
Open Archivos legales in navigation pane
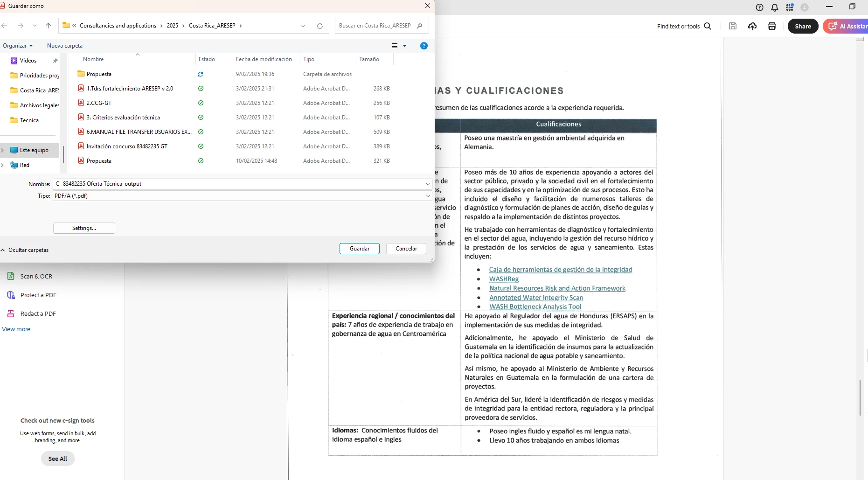coord(35,105)
